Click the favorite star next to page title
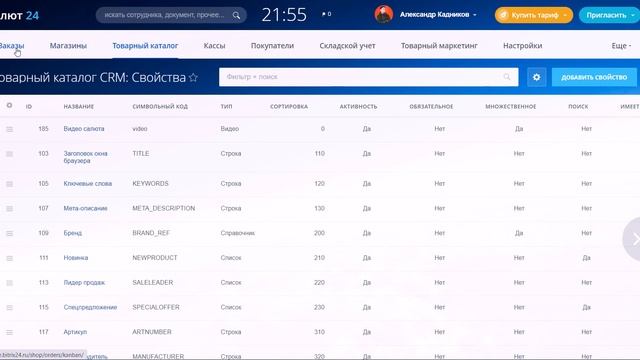 coord(193,77)
